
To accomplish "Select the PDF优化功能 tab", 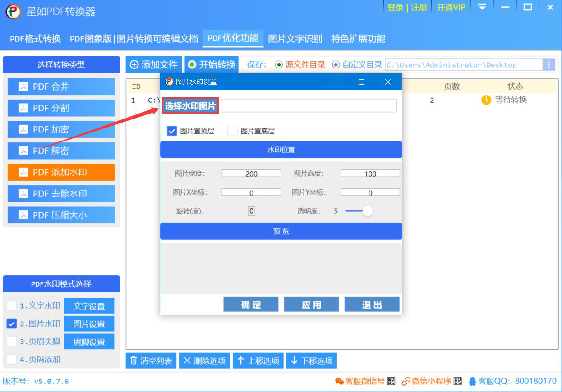I will [233, 38].
